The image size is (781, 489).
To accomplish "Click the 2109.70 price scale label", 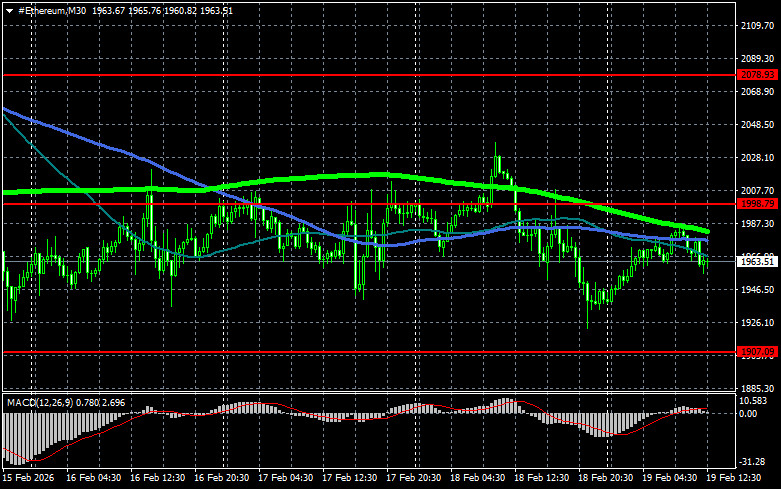I will pos(757,26).
